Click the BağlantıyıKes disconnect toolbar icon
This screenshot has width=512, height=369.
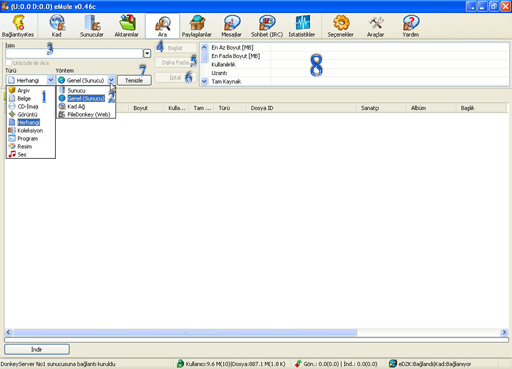(x=18, y=26)
